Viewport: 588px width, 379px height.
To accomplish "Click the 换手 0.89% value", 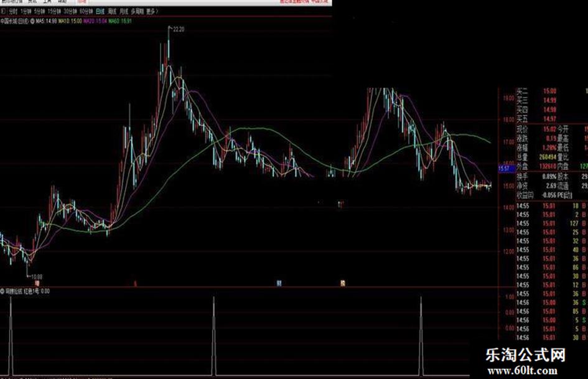I will point(549,176).
